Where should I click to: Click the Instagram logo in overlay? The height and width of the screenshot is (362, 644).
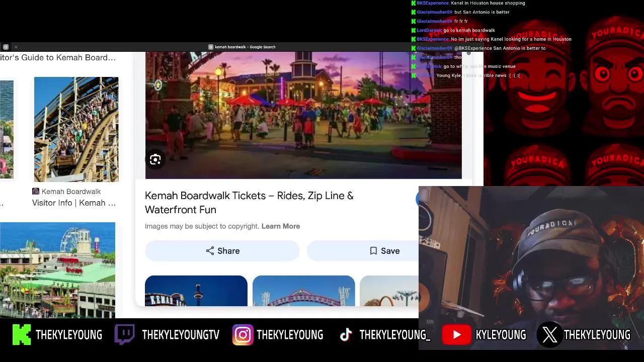243,335
